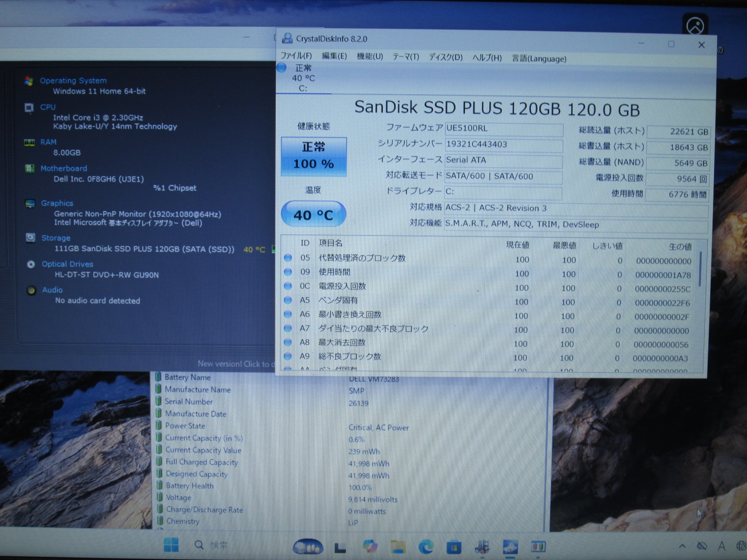Click the Operating System link in Speccy
Screen dimensions: 747x560
(73, 80)
